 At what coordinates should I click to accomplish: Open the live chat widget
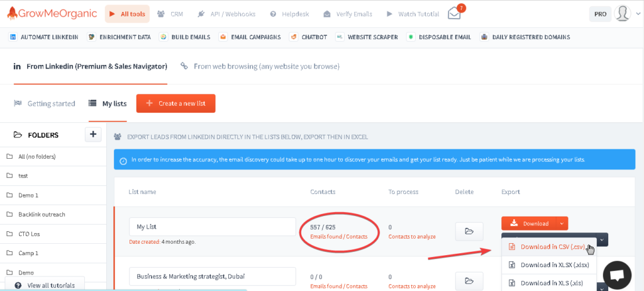click(617, 275)
